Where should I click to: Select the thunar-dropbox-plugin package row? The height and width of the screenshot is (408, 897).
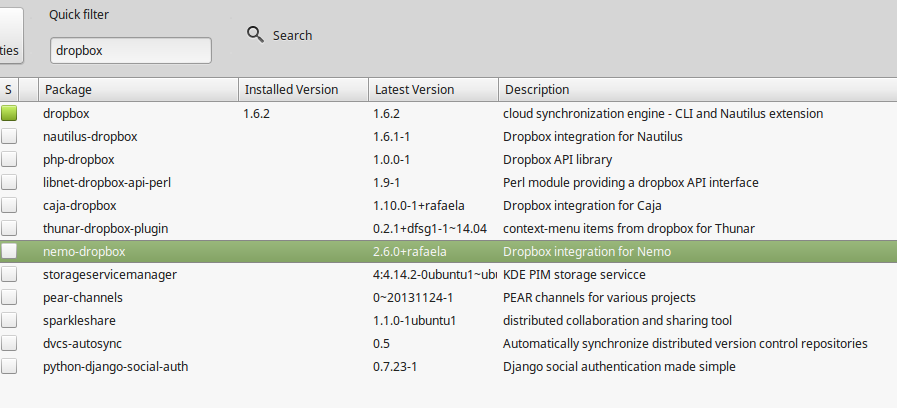(x=448, y=228)
